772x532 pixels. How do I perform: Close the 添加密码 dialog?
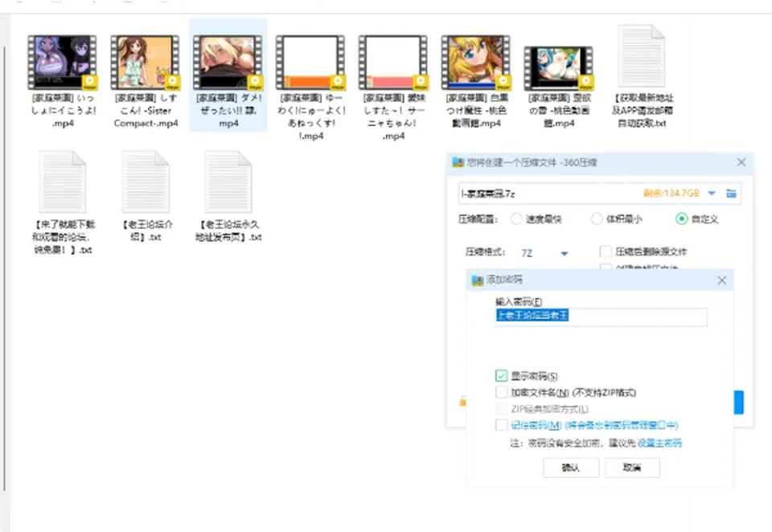click(x=722, y=280)
